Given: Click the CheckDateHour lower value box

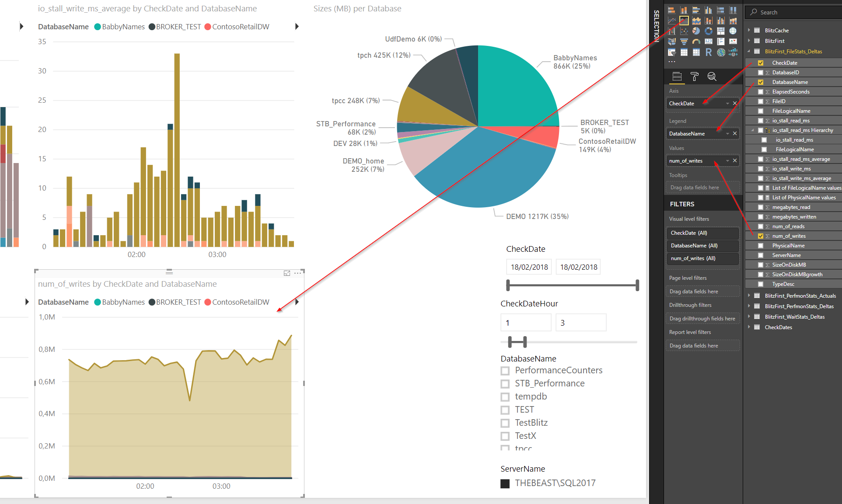Looking at the screenshot, I should coord(526,323).
